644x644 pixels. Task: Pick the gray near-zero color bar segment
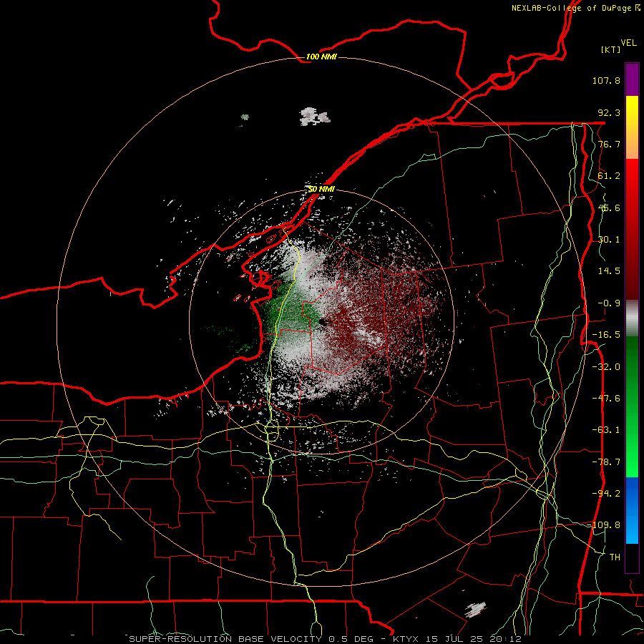(632, 318)
